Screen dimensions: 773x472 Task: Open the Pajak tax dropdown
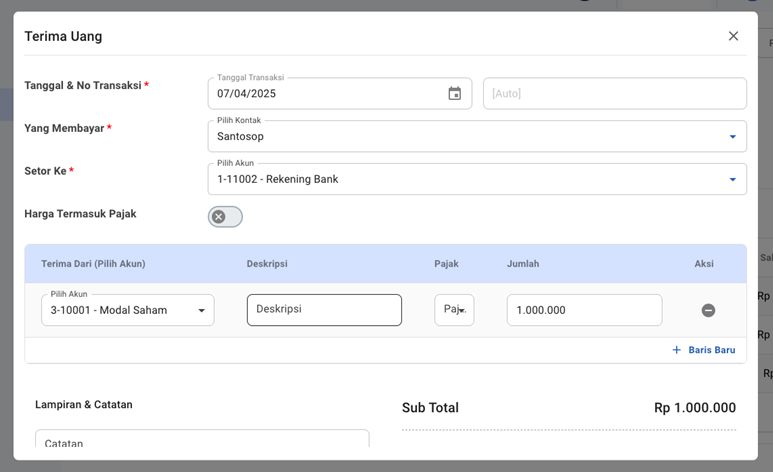tap(454, 310)
